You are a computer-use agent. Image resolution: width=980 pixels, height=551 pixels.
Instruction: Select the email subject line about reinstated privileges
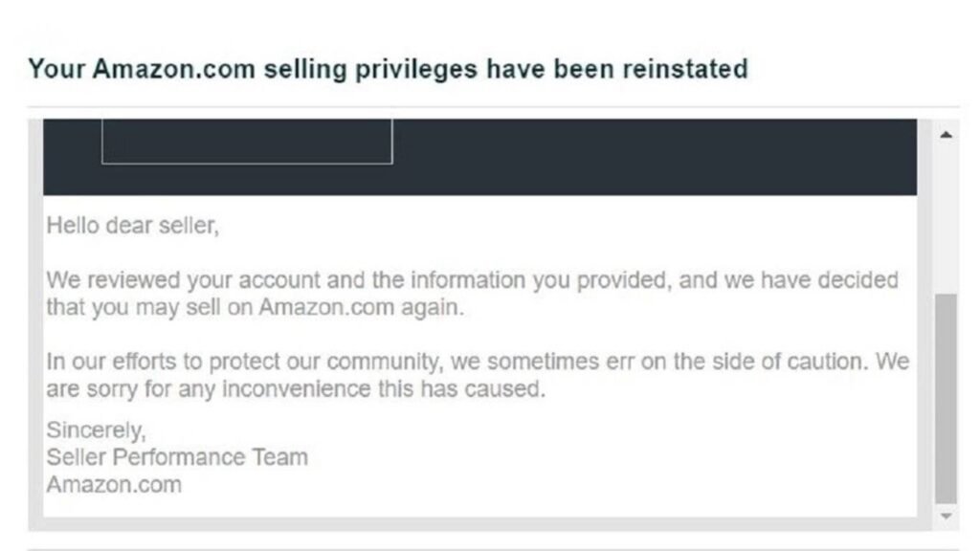pyautogui.click(x=389, y=68)
